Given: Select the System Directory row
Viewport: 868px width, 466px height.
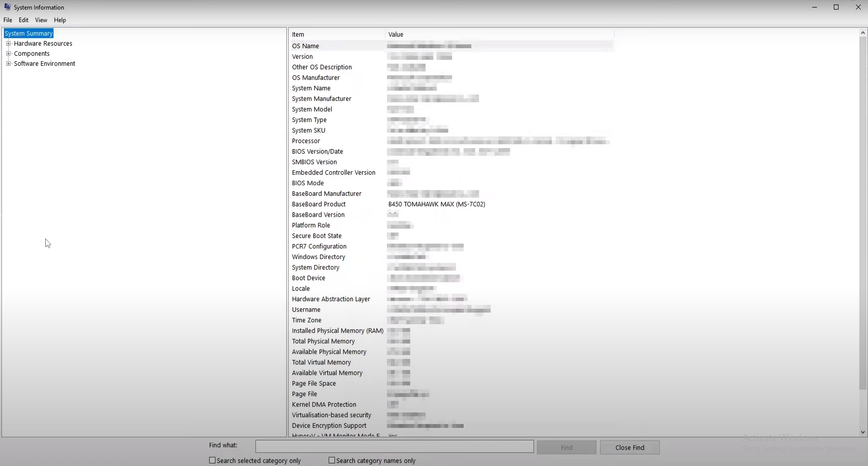Looking at the screenshot, I should [x=452, y=268].
